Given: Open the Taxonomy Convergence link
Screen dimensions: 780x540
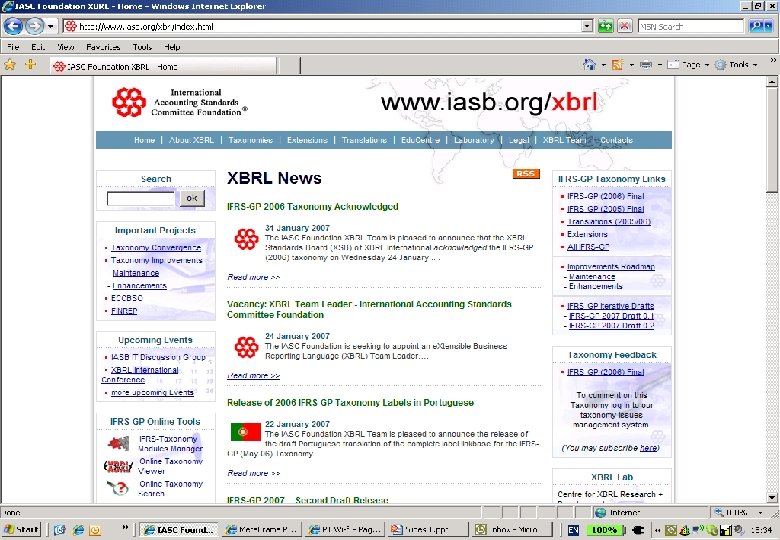Looking at the screenshot, I should tap(156, 248).
